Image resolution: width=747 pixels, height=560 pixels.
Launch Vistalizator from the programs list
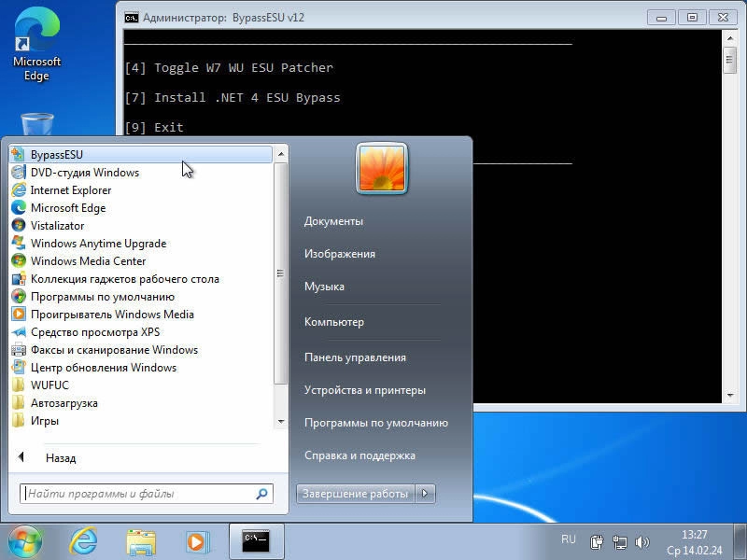(x=57, y=226)
